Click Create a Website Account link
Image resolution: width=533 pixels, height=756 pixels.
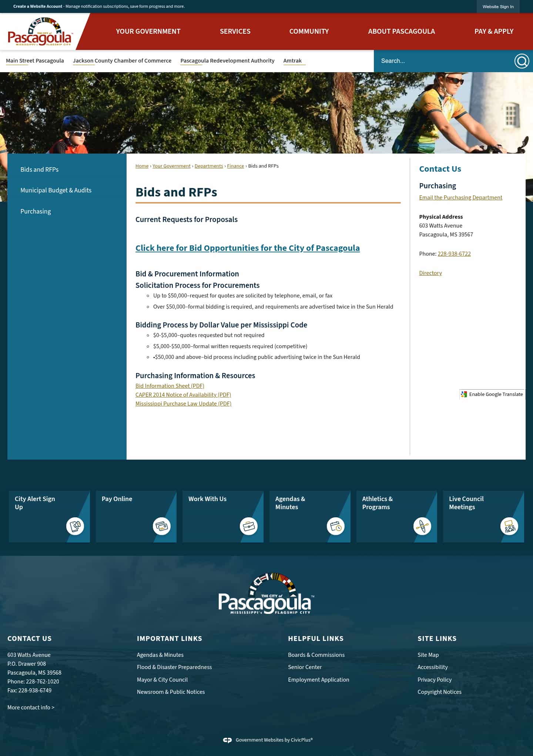point(38,6)
